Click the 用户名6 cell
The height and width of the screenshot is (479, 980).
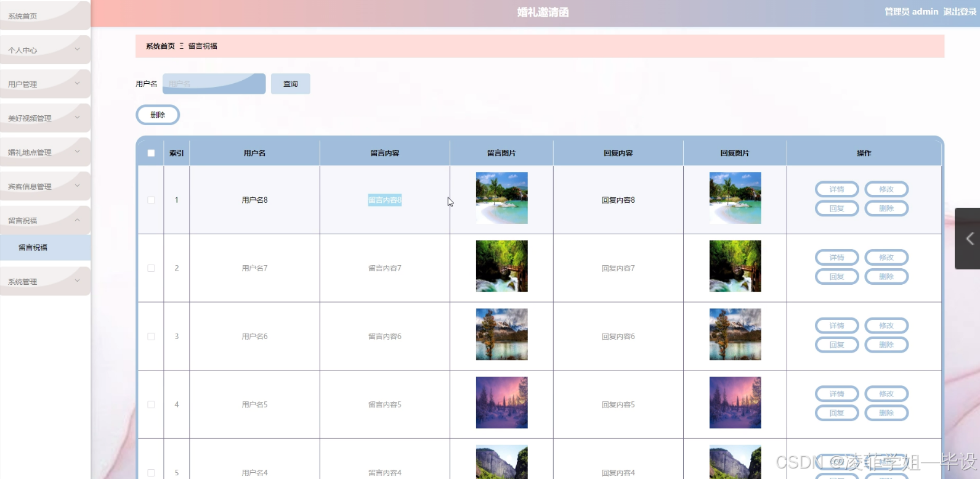pyautogui.click(x=254, y=337)
